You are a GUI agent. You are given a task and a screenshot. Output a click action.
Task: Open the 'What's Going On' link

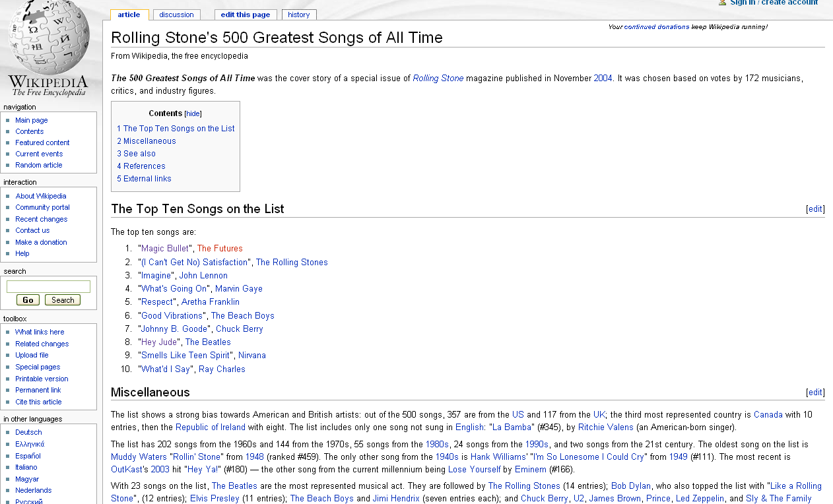pyautogui.click(x=174, y=289)
